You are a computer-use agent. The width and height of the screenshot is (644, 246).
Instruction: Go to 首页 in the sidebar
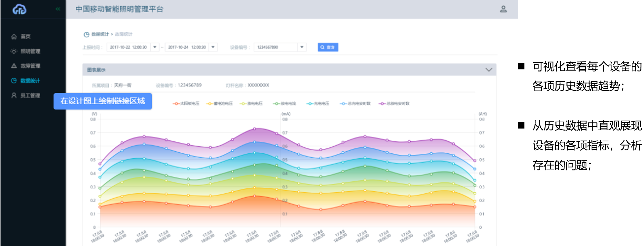point(21,37)
